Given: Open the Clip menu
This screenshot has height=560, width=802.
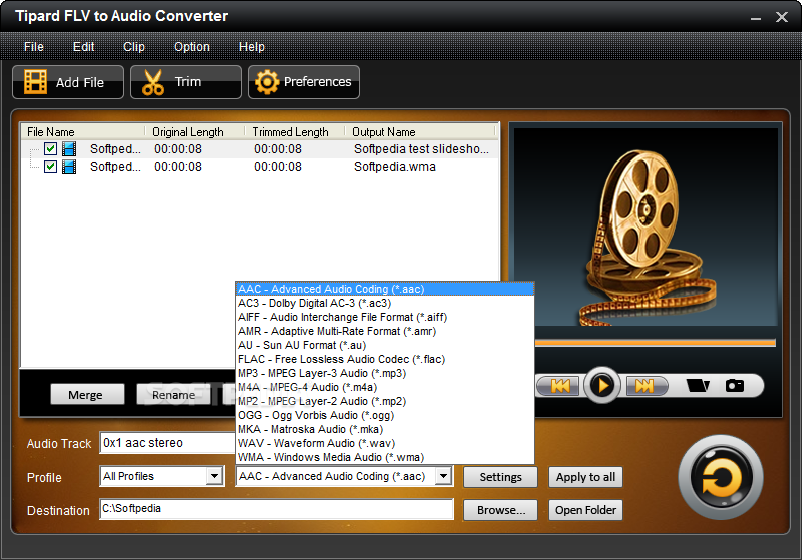Looking at the screenshot, I should click(x=134, y=47).
